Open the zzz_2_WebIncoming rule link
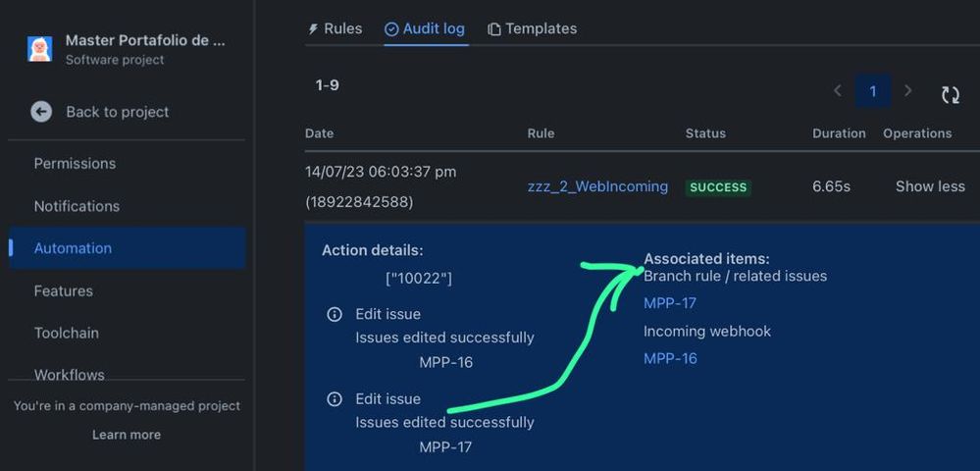The width and height of the screenshot is (980, 471). point(597,186)
